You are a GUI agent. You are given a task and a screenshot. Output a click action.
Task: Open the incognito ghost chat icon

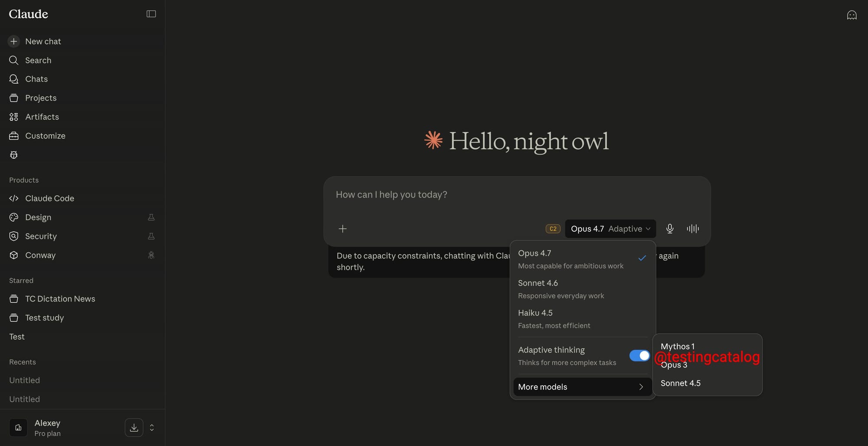[x=852, y=15]
